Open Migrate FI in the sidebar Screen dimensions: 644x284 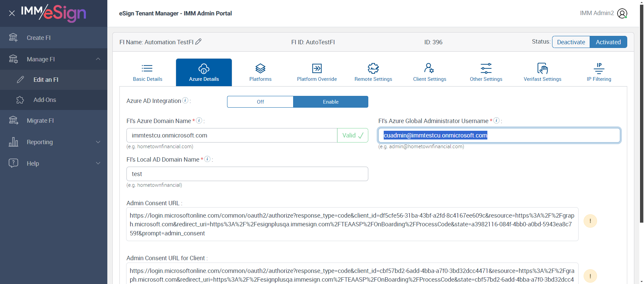click(x=54, y=121)
